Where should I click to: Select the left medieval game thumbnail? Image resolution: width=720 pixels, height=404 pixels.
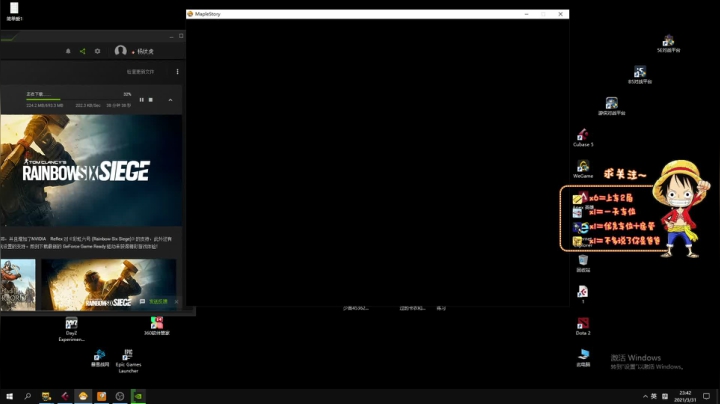coord(18,285)
